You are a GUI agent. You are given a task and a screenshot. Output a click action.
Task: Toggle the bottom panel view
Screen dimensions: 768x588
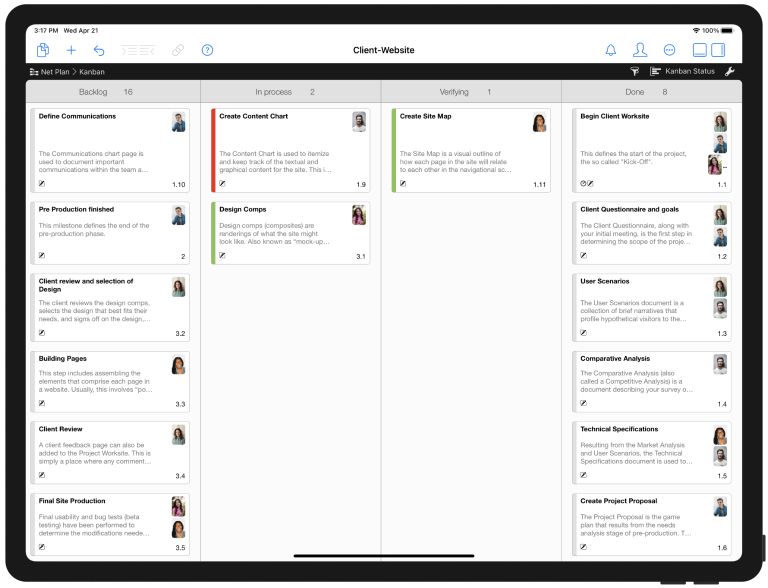[x=699, y=50]
